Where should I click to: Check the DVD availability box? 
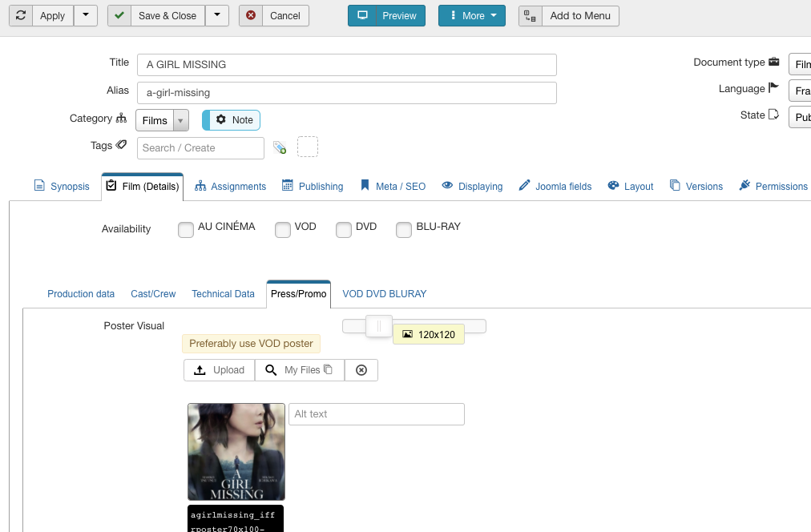tap(344, 230)
